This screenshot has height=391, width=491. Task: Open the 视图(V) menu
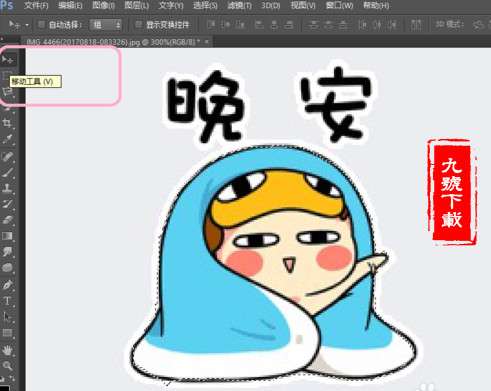tap(303, 6)
